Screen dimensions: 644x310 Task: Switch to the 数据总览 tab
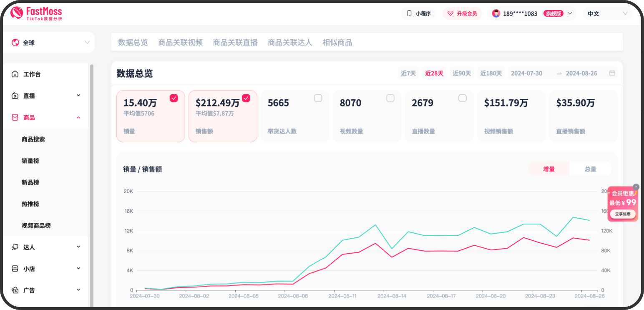click(133, 42)
